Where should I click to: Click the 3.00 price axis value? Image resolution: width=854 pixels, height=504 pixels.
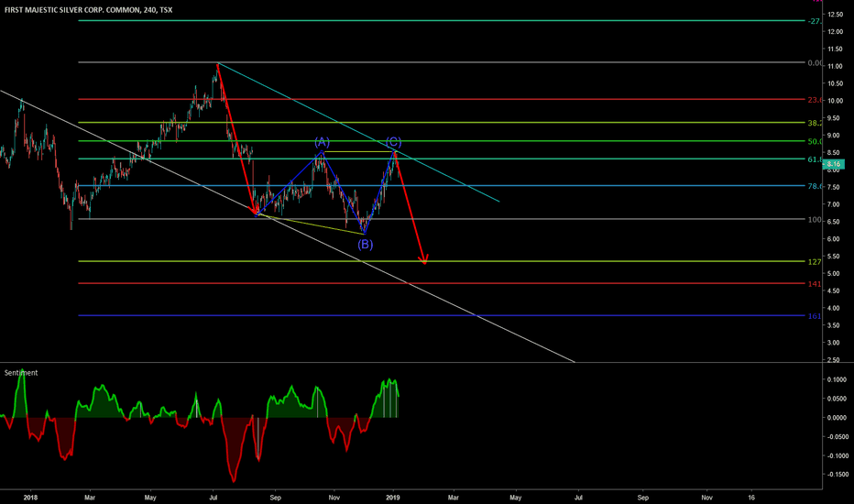[835, 344]
